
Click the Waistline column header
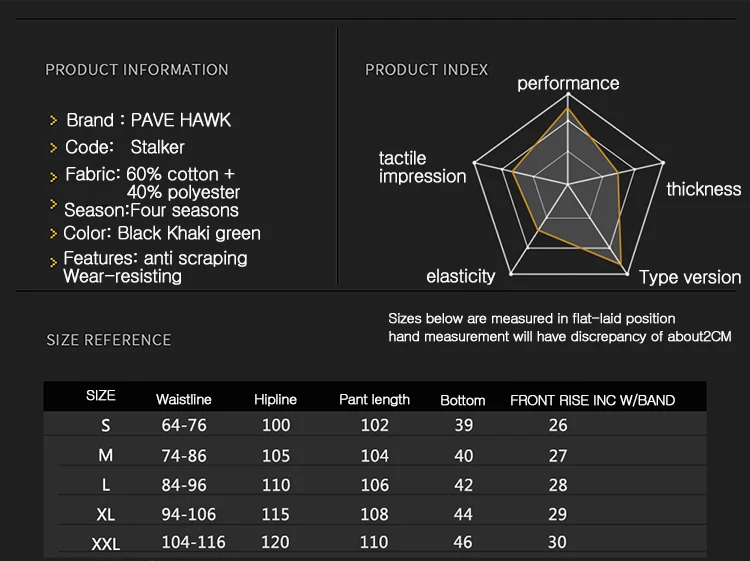(184, 400)
